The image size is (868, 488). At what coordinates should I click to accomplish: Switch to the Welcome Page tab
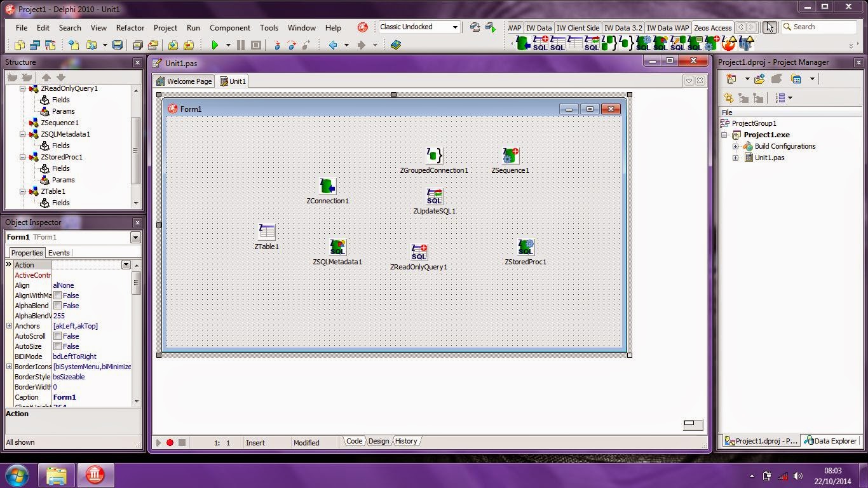(184, 81)
